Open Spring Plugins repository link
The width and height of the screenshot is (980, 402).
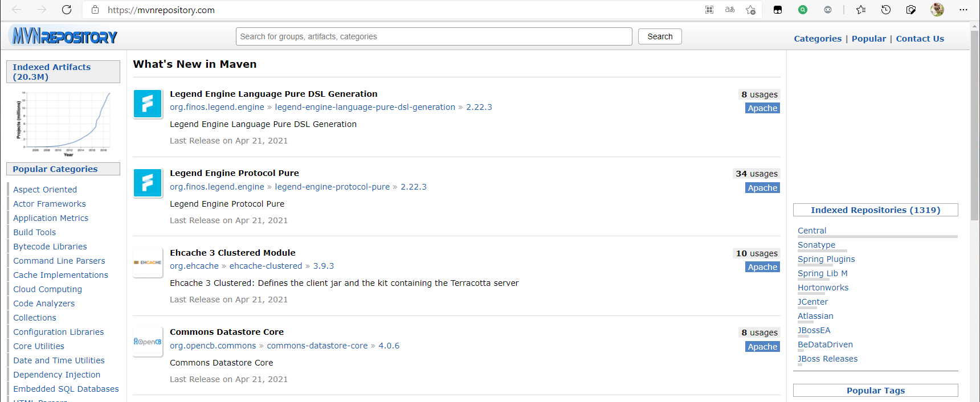[826, 259]
